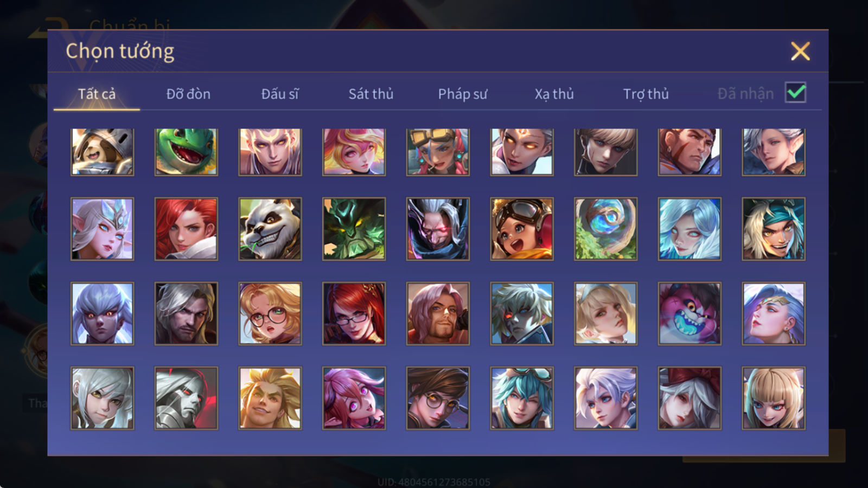Select the green frog monster hero portrait

pyautogui.click(x=186, y=152)
